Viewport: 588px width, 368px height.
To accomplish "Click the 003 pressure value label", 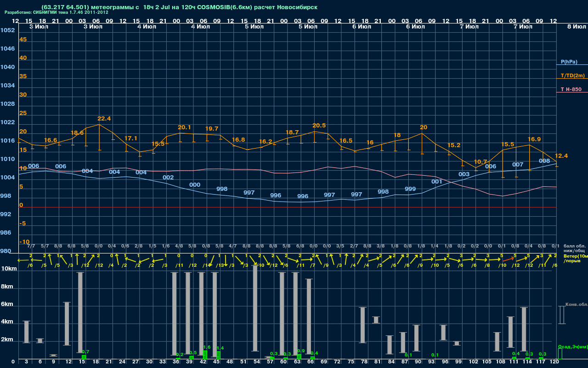I will point(464,174).
